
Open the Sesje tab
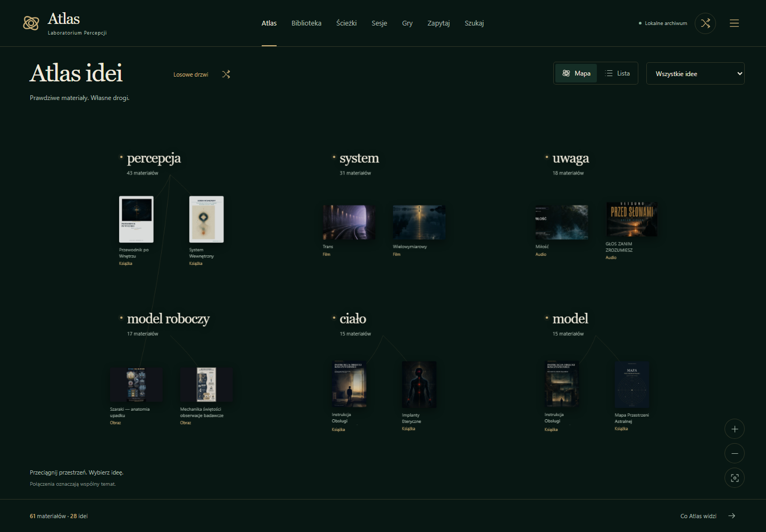[x=379, y=23]
